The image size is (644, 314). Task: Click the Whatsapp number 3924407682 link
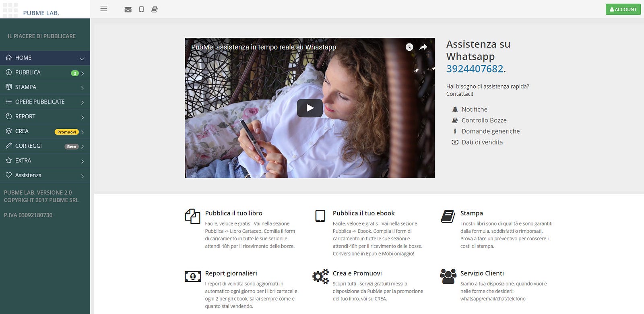[x=475, y=69]
